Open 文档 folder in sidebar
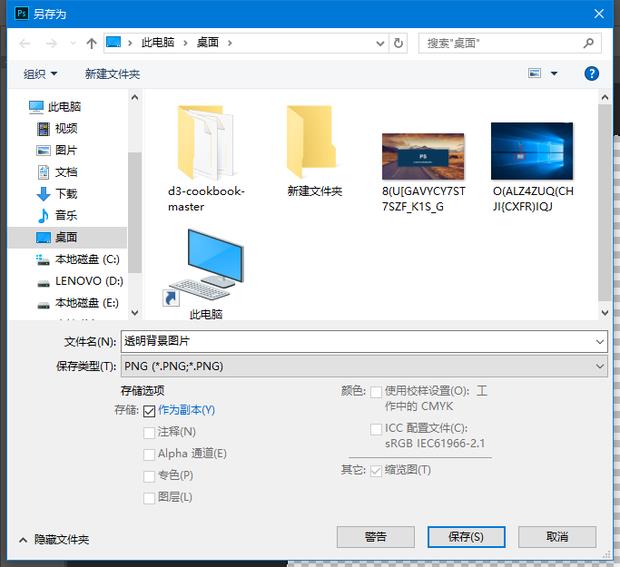The width and height of the screenshot is (620, 567). click(x=57, y=172)
